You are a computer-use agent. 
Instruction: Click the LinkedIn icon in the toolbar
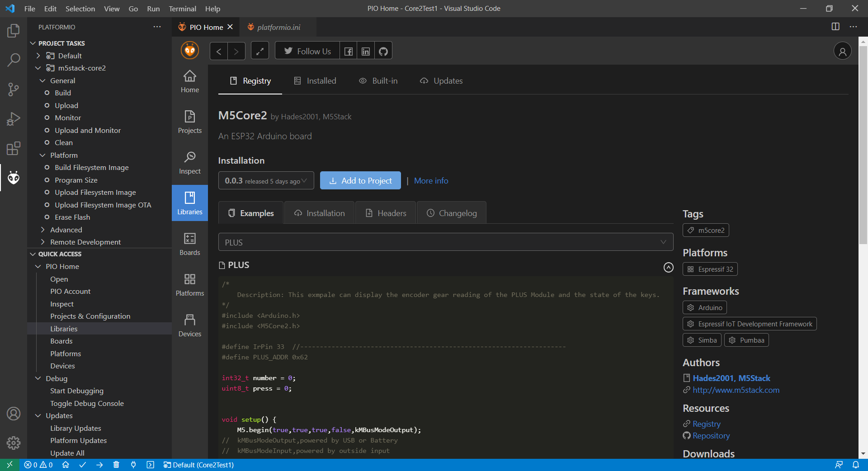(365, 51)
